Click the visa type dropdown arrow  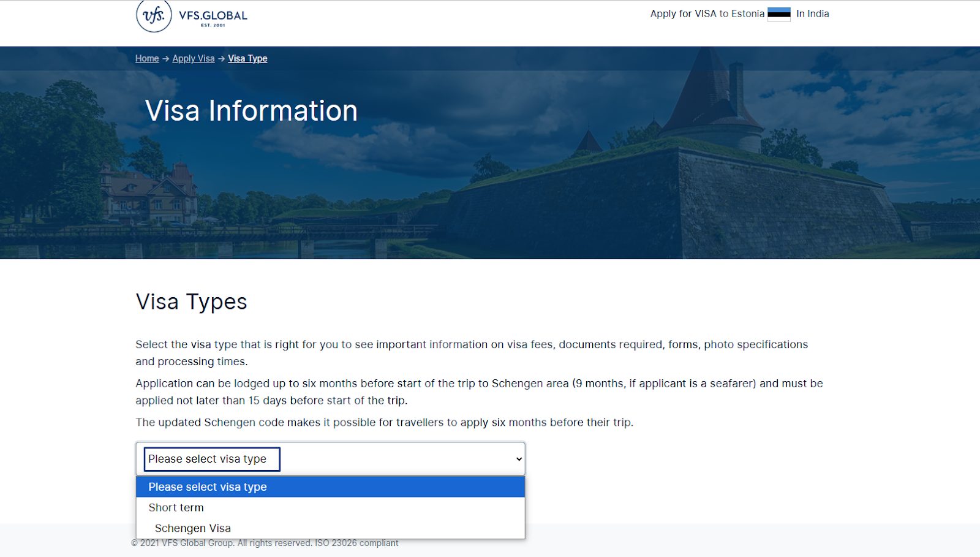(x=519, y=459)
